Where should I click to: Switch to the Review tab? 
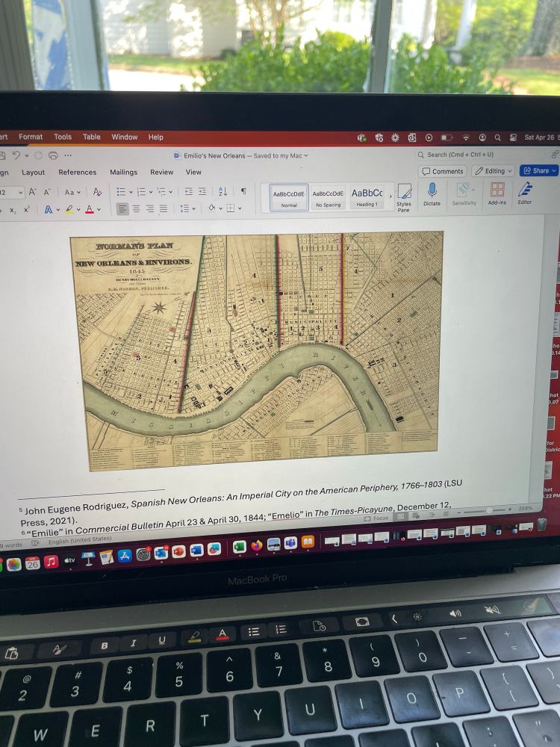tap(162, 172)
